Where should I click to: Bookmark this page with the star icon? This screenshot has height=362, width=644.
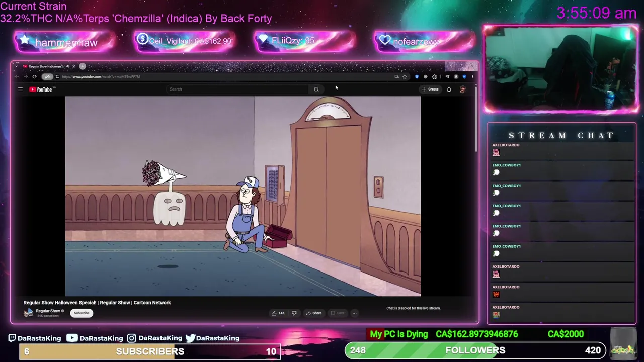(x=405, y=77)
